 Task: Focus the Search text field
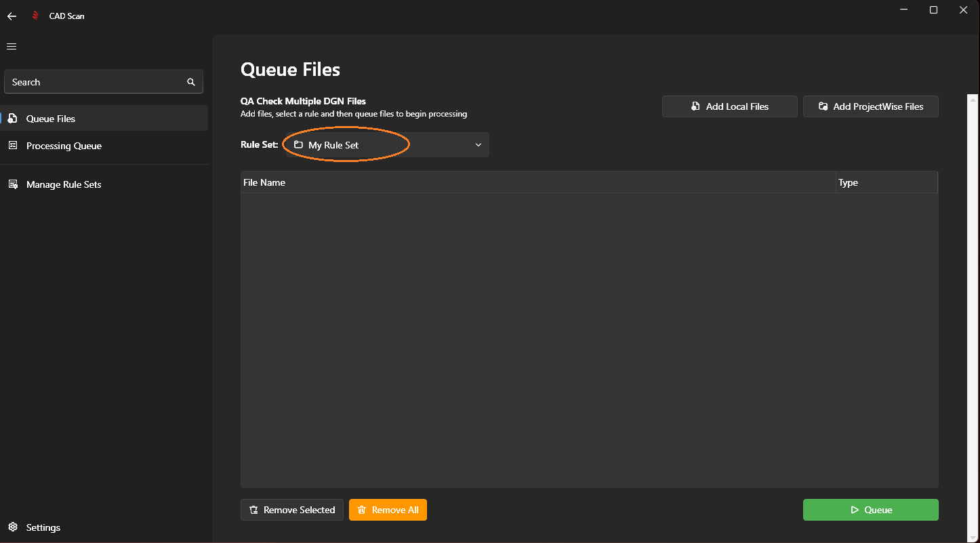coord(95,82)
